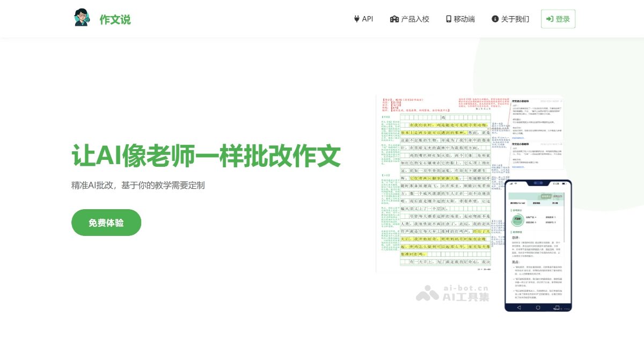Image resolution: width=644 pixels, height=362 pixels.
Task: Click the 作文说 mascot logo icon
Action: click(x=82, y=18)
